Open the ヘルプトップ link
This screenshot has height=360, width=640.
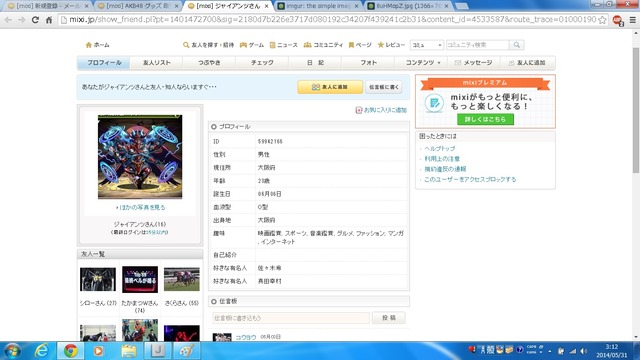pos(440,148)
